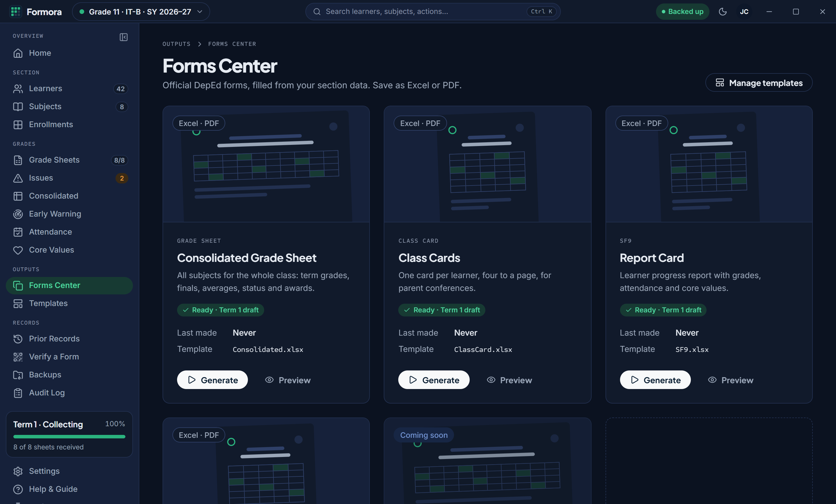The height and width of the screenshot is (504, 836).
Task: Click the Forms Center breadcrumb text
Action: click(232, 44)
